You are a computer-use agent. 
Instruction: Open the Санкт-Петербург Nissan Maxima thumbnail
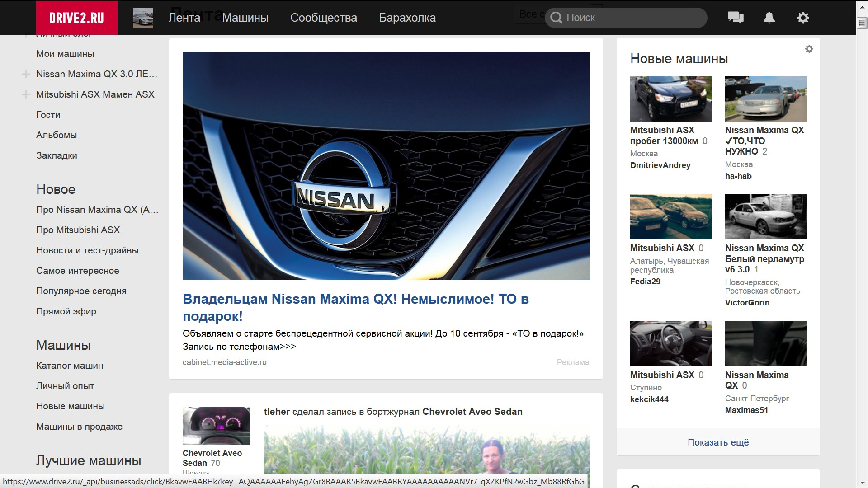tap(766, 343)
